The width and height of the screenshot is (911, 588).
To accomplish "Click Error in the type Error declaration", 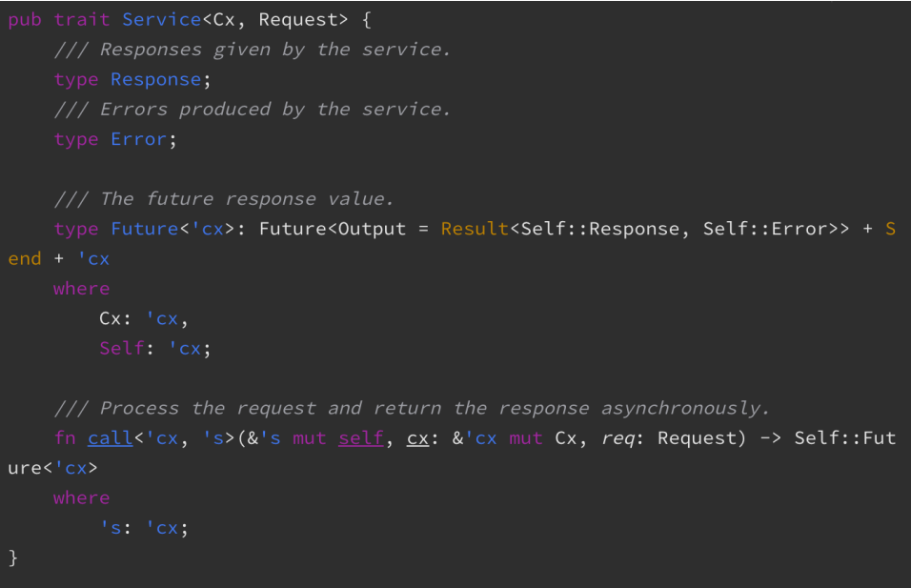I will pyautogui.click(x=138, y=139).
